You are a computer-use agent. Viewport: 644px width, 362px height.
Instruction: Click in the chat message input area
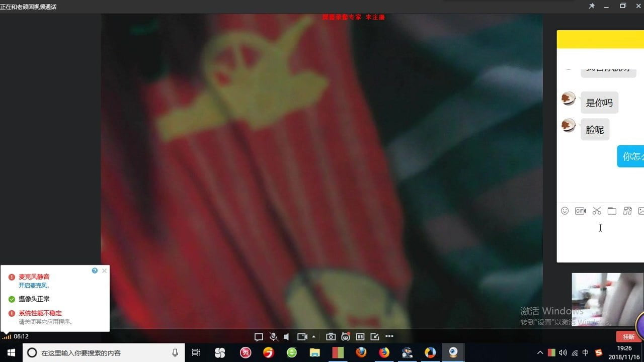click(600, 239)
